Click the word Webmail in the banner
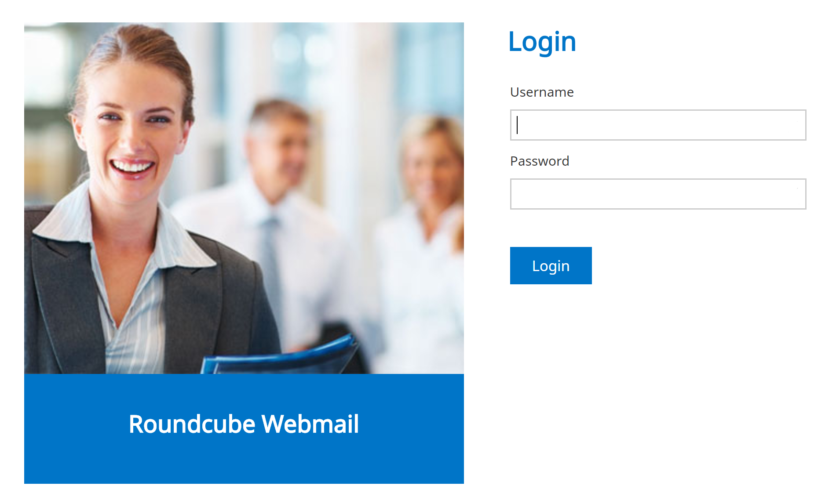 coord(310,424)
